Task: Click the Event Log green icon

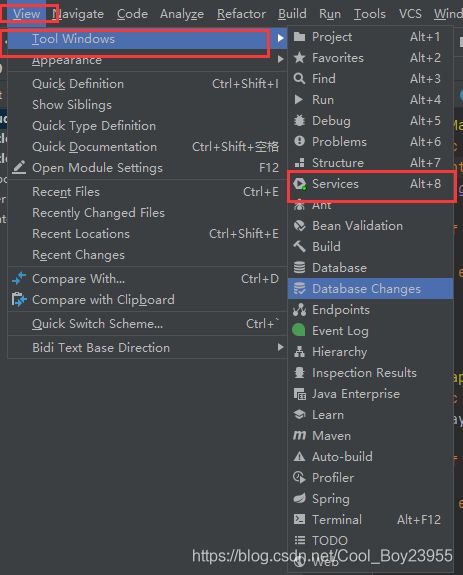Action: pyautogui.click(x=299, y=330)
